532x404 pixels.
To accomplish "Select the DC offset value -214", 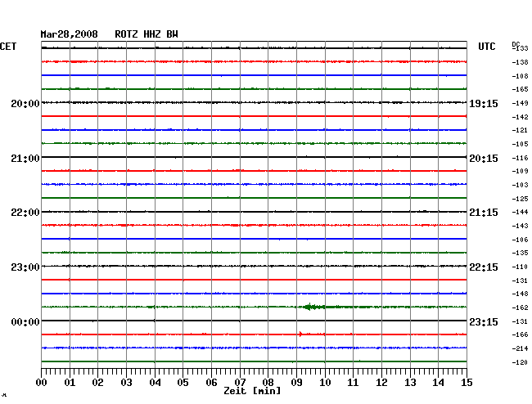I will coord(520,348).
